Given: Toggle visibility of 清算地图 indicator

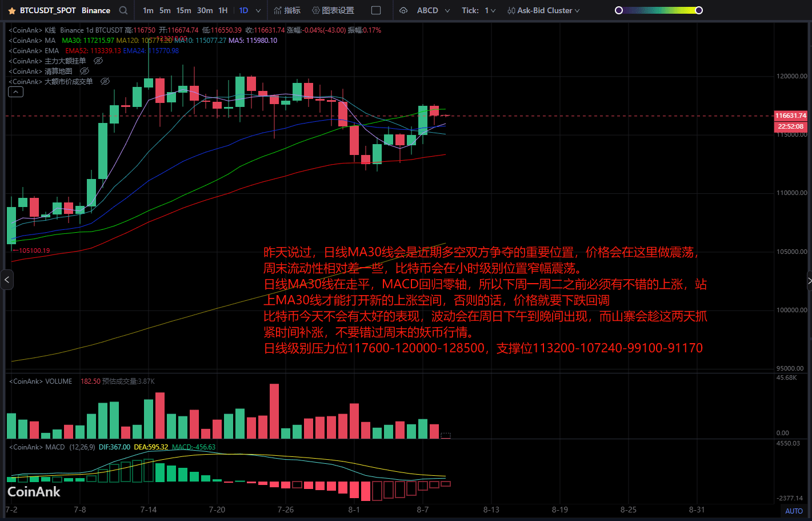Looking at the screenshot, I should [85, 71].
